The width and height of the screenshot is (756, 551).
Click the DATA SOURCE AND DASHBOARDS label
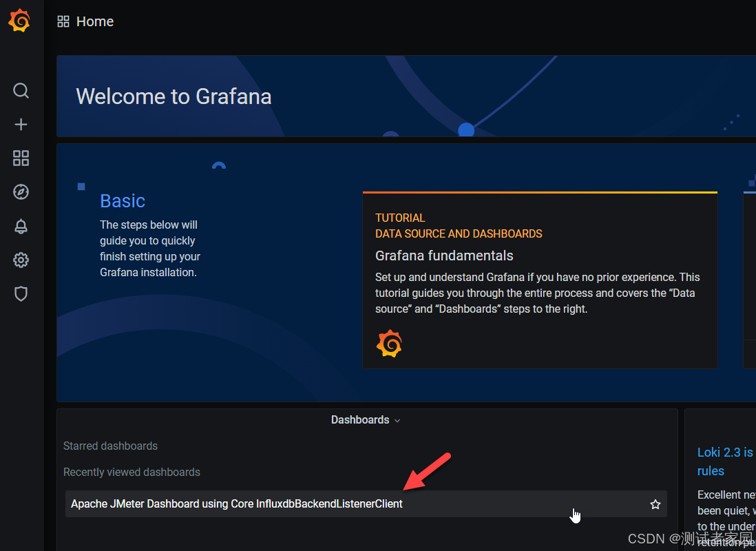coord(459,233)
